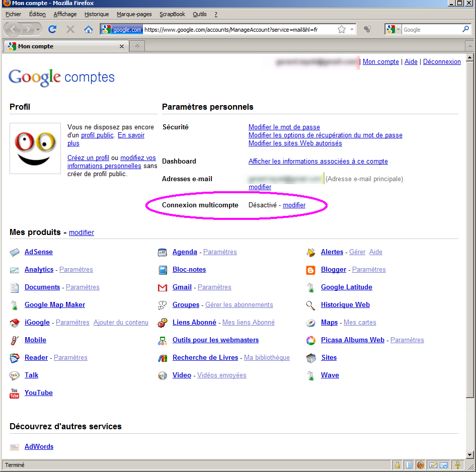The width and height of the screenshot is (476, 472).
Task: Click the scrollbar up arrow
Action: point(469,57)
